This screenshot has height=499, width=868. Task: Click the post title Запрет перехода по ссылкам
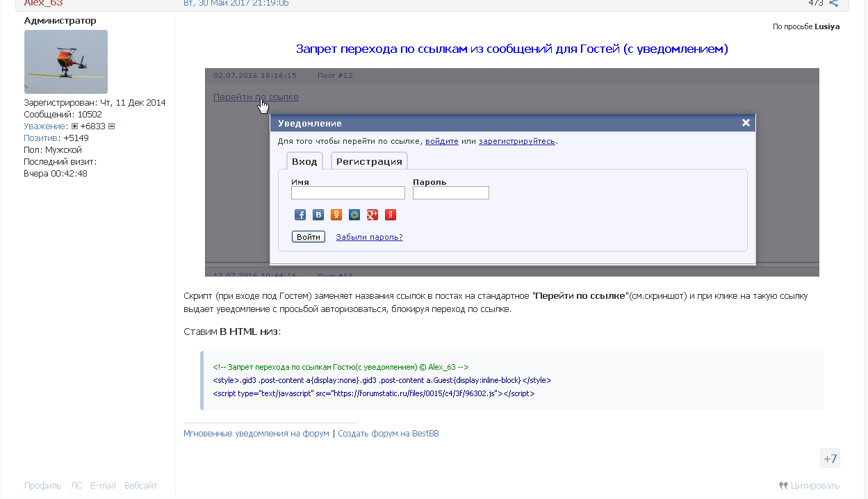point(512,49)
